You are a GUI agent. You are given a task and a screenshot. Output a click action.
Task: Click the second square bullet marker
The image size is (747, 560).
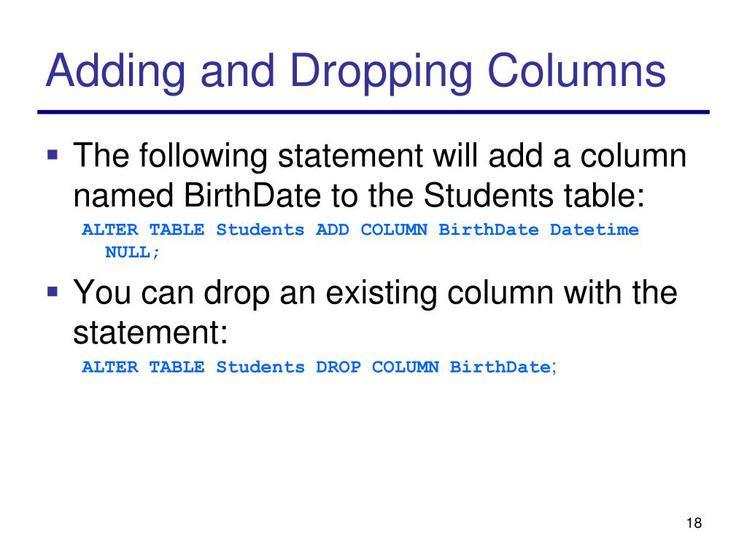pyautogui.click(x=53, y=291)
